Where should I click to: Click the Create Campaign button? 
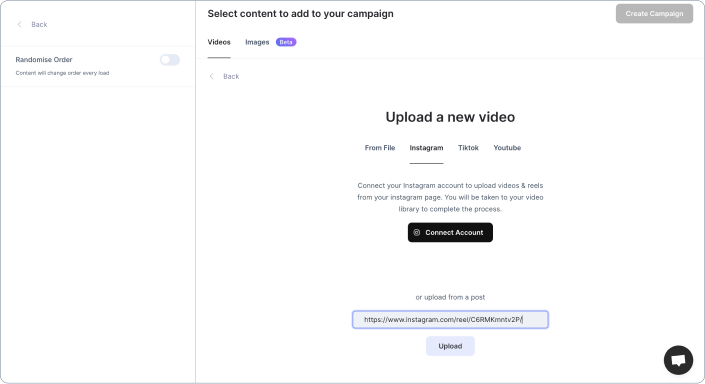654,13
